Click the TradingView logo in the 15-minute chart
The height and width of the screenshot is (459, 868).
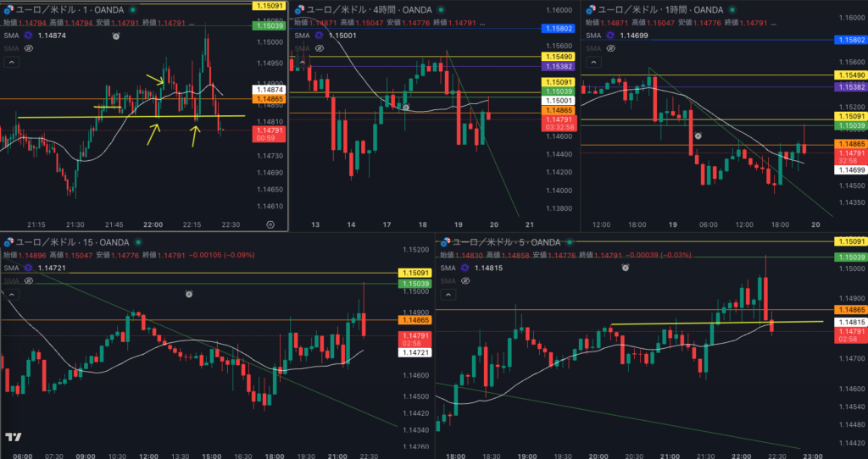[14, 437]
